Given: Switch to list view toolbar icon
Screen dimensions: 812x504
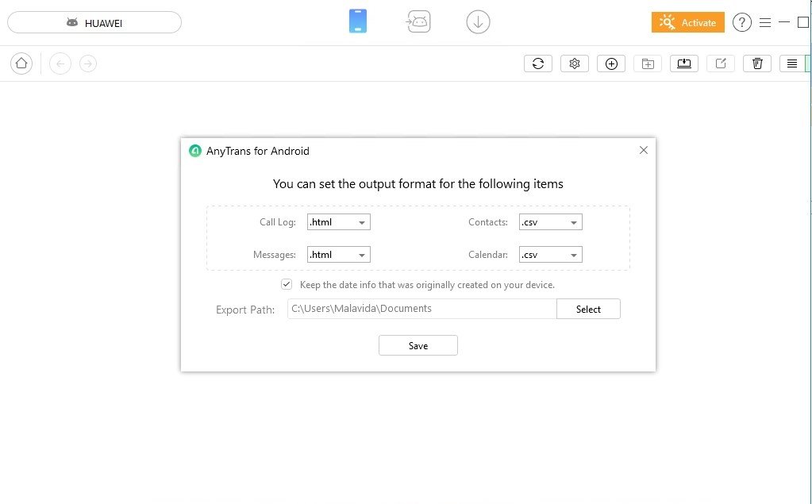Looking at the screenshot, I should point(792,63).
